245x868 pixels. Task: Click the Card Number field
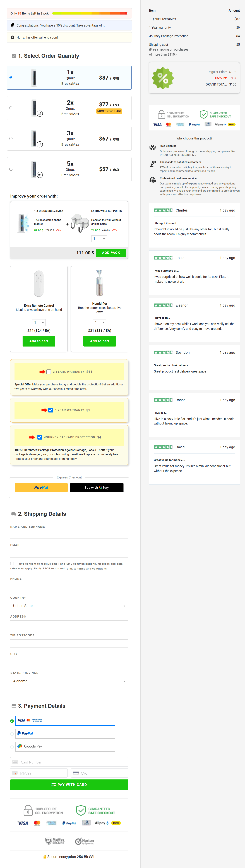pos(69,762)
